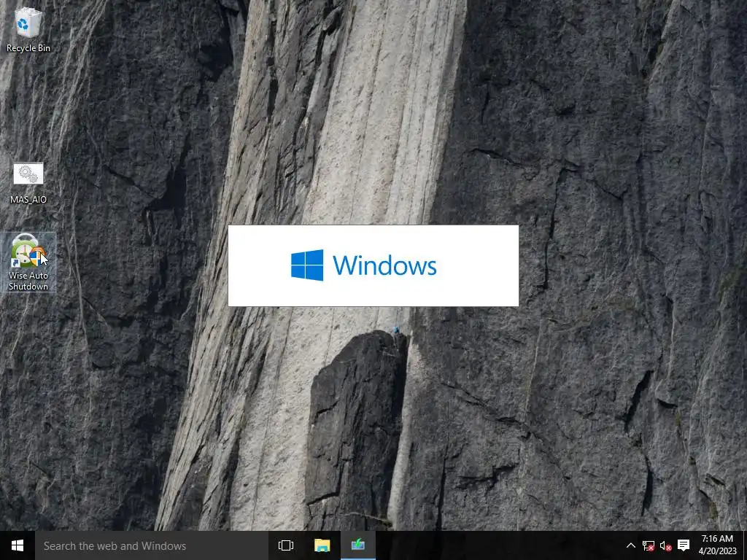Open the Windows Start menu
Viewport: 747px width, 560px height.
click(18, 545)
